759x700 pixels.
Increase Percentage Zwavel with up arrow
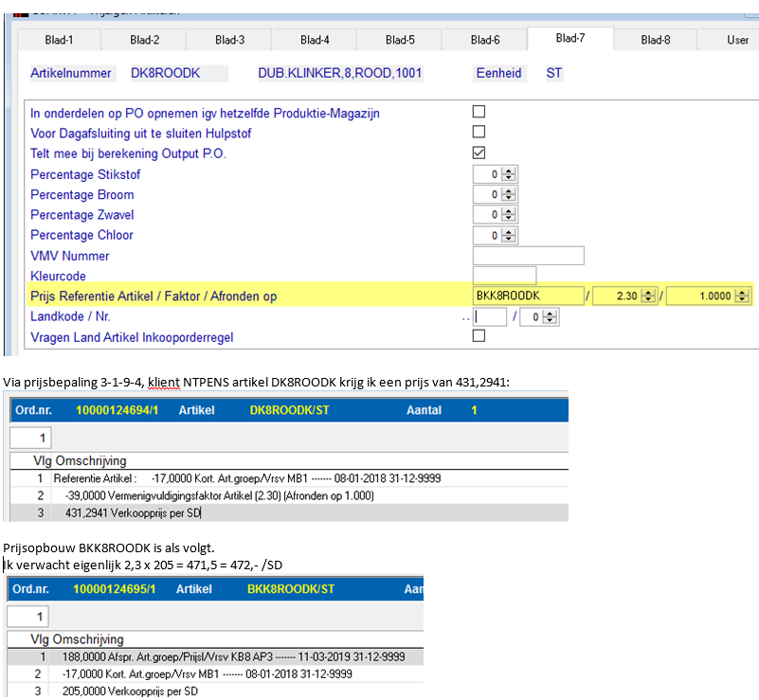[x=508, y=211]
